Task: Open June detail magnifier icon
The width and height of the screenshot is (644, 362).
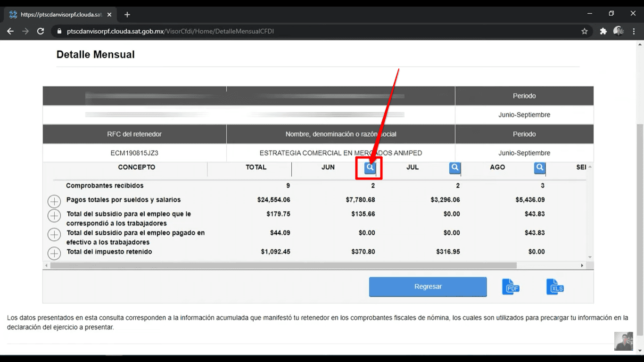Action: point(370,168)
